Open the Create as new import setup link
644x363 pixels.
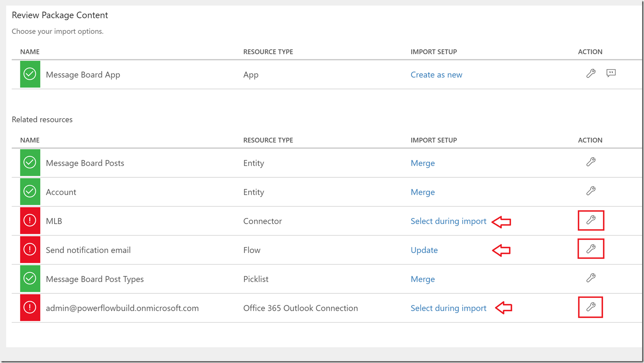coord(436,74)
